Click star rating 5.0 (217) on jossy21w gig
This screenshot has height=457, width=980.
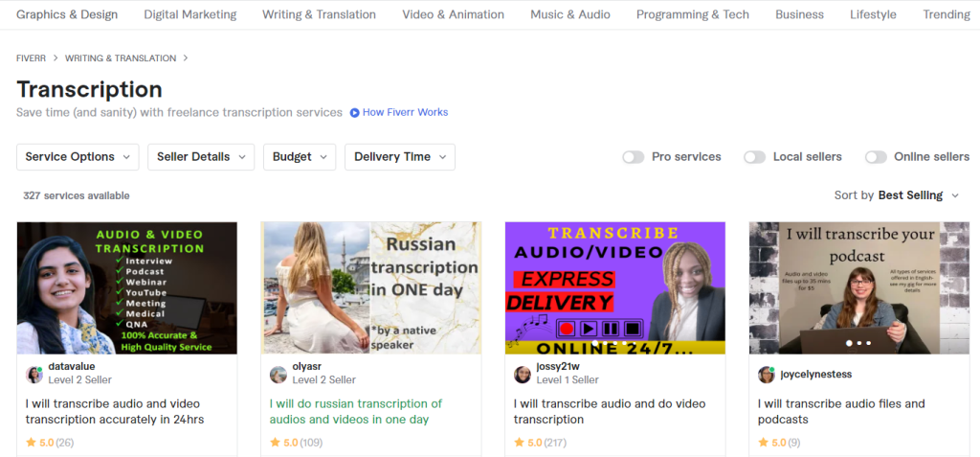click(540, 443)
